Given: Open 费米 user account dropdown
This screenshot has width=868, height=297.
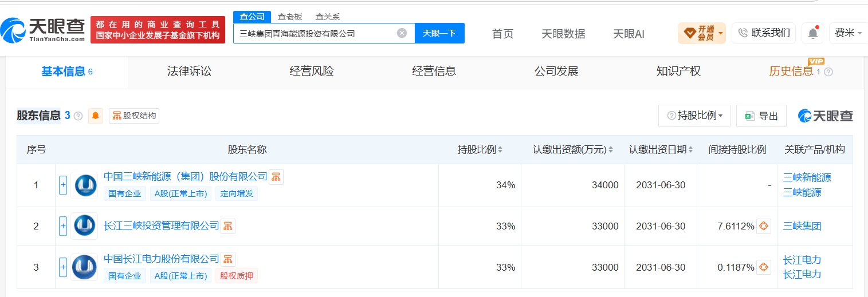Looking at the screenshot, I should (848, 33).
